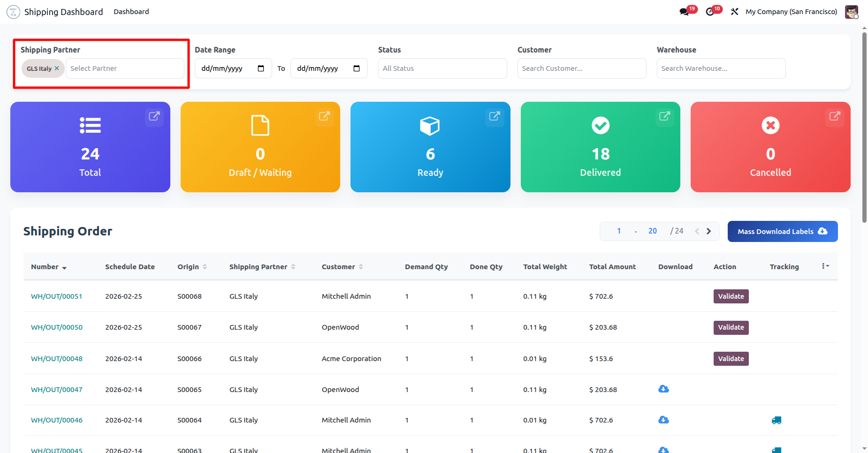Open the All Status dropdown
The width and height of the screenshot is (868, 453).
pyautogui.click(x=442, y=68)
